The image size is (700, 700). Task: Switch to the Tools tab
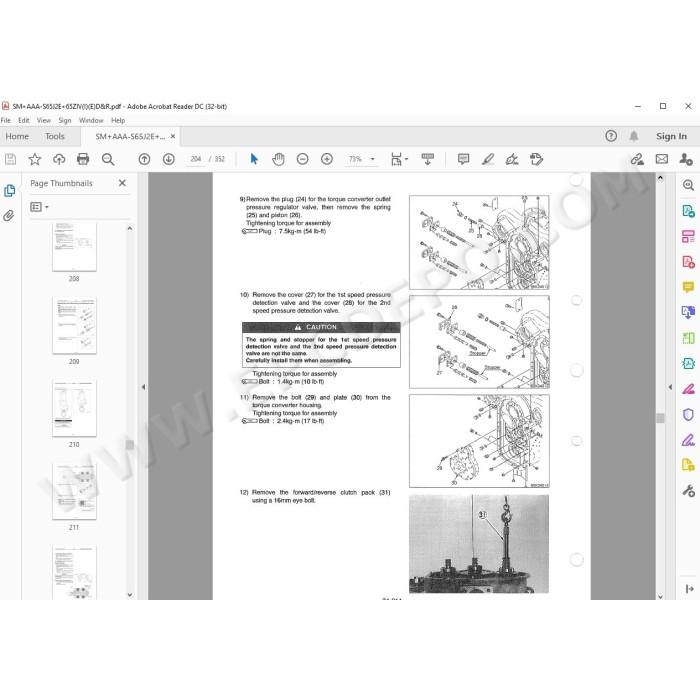click(x=54, y=137)
